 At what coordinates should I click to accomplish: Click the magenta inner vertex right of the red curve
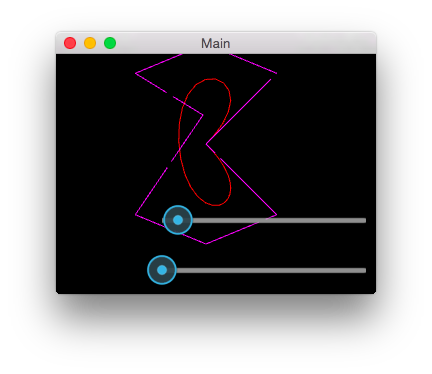point(206,144)
